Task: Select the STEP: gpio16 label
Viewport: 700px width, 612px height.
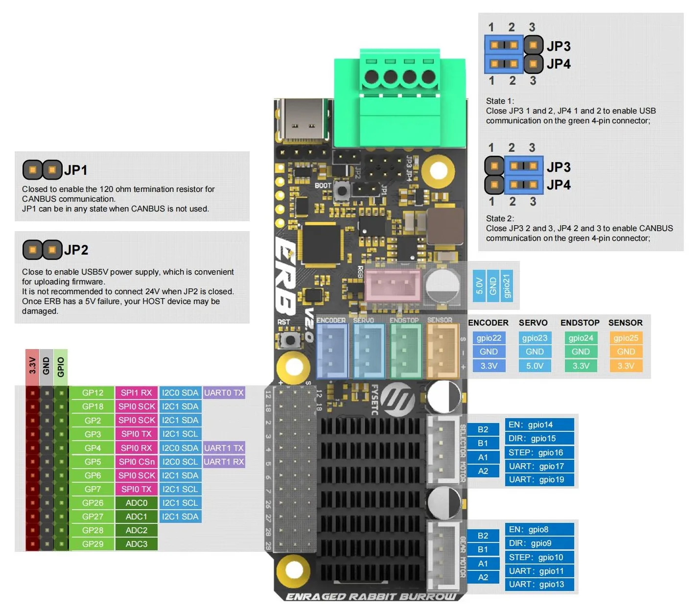Action: 539,452
